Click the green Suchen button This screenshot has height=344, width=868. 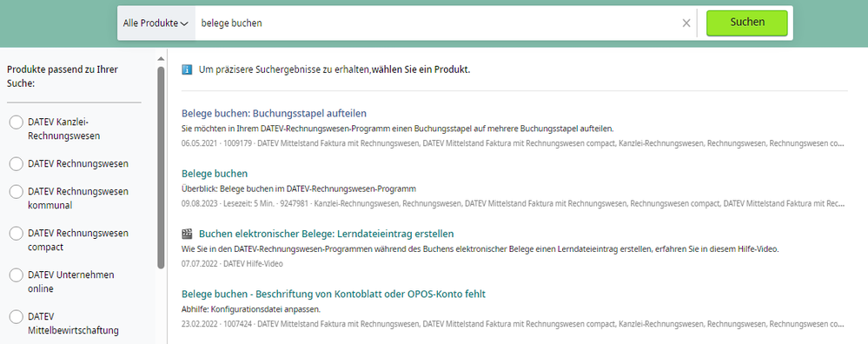click(x=746, y=23)
